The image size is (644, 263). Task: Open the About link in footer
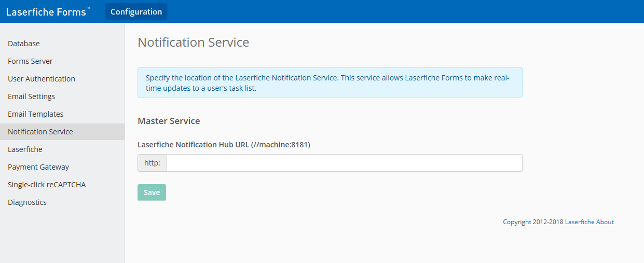605,222
